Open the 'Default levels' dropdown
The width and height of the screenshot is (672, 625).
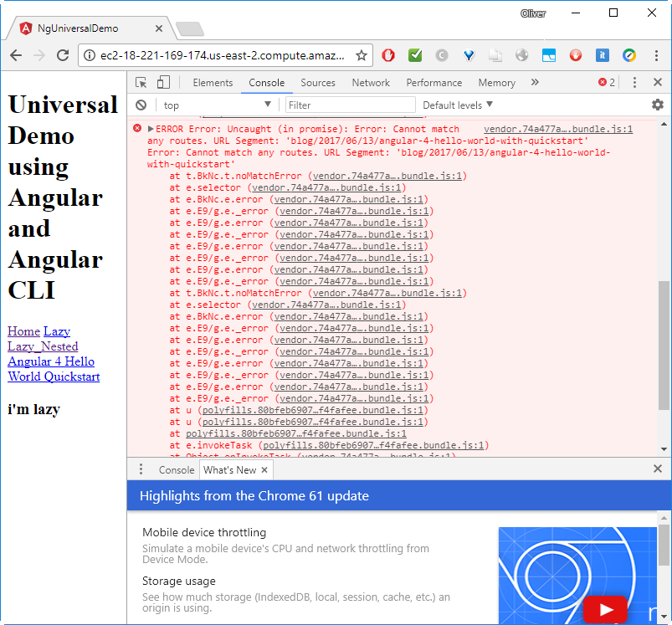coord(454,105)
